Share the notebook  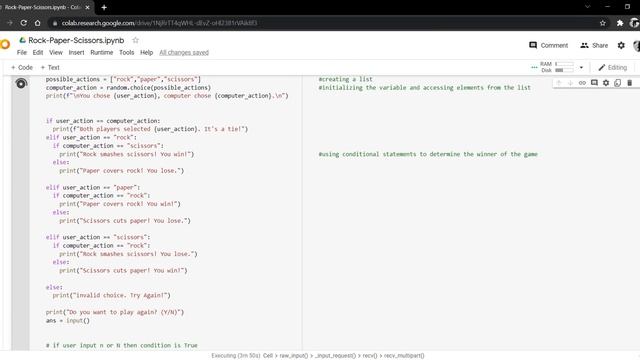point(594,45)
